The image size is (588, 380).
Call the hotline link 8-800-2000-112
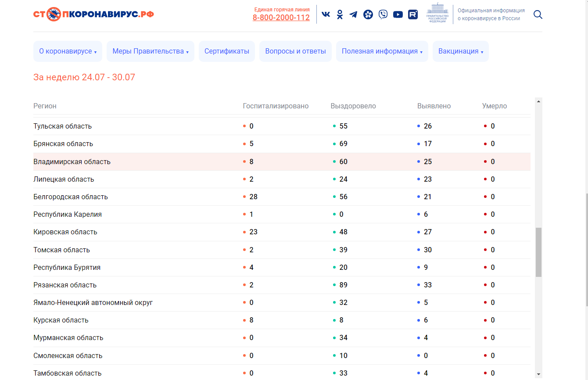[281, 18]
